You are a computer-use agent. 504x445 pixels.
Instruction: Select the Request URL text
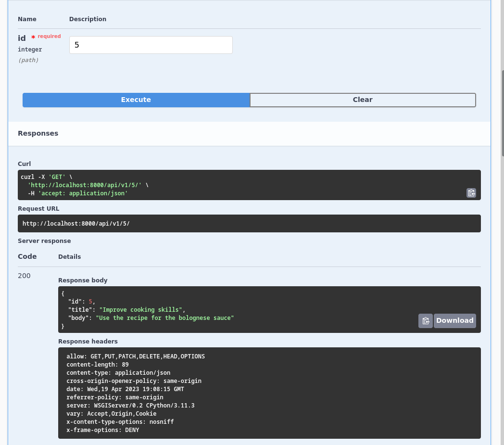[76, 224]
